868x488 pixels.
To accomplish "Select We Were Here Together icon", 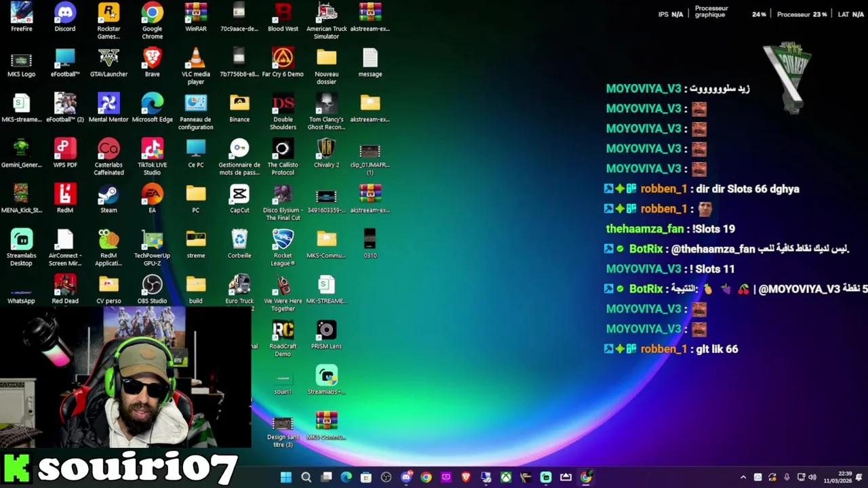I will coord(283,293).
